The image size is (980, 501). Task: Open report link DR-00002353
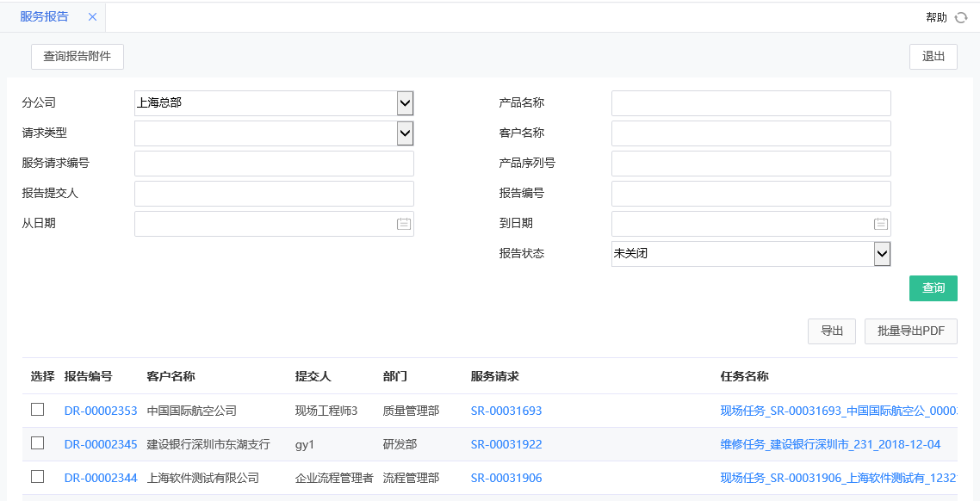point(100,410)
